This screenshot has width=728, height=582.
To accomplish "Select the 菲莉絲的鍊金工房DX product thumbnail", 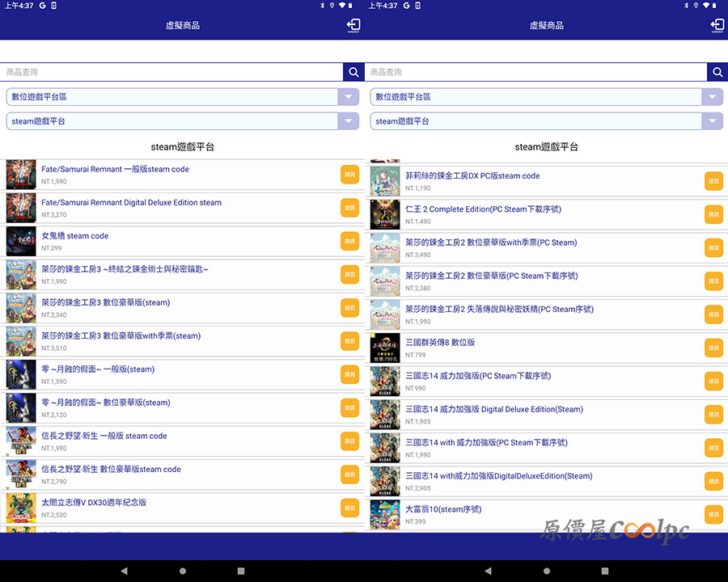I will [x=385, y=181].
